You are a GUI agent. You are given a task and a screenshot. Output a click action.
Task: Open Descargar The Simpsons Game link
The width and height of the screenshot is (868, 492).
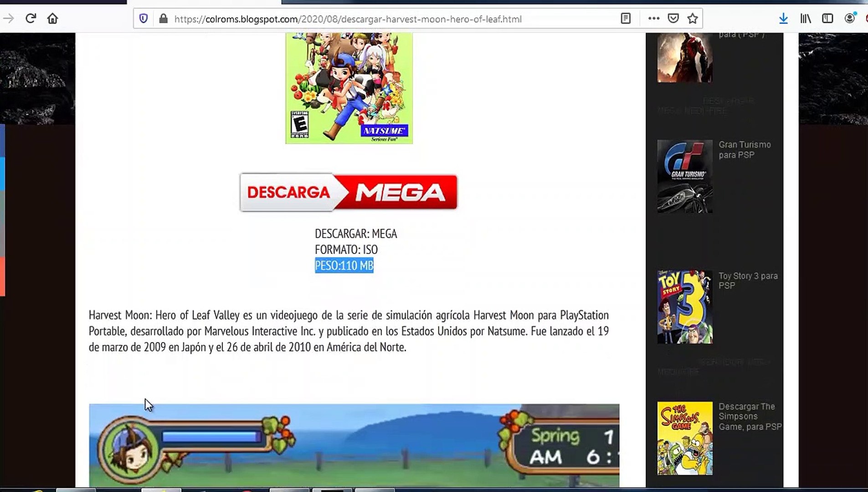(x=750, y=416)
